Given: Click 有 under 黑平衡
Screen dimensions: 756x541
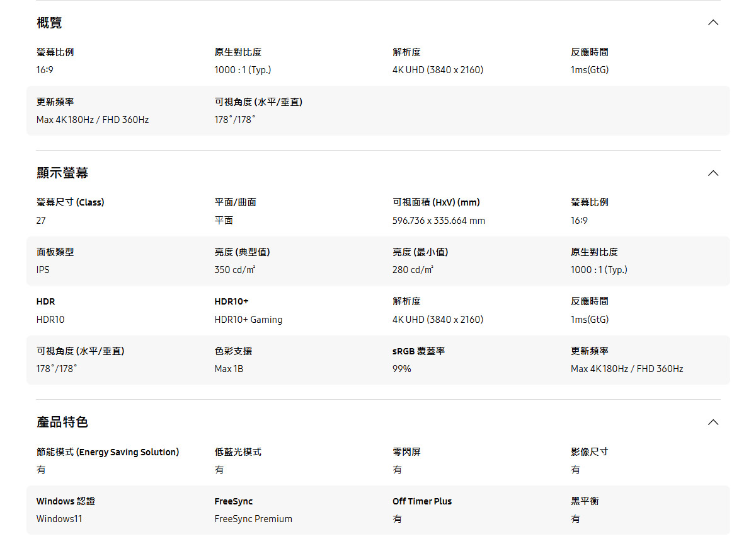Looking at the screenshot, I should (x=574, y=519).
